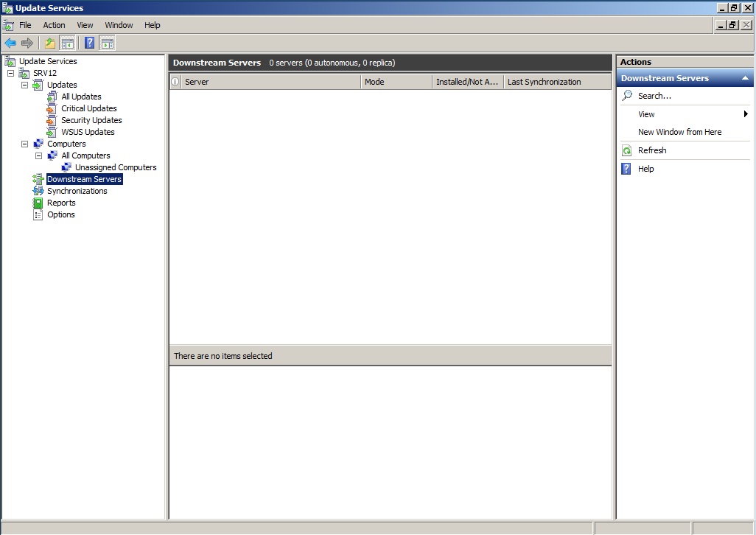Select Critical Updates in the tree
The width and height of the screenshot is (756, 535).
[89, 108]
